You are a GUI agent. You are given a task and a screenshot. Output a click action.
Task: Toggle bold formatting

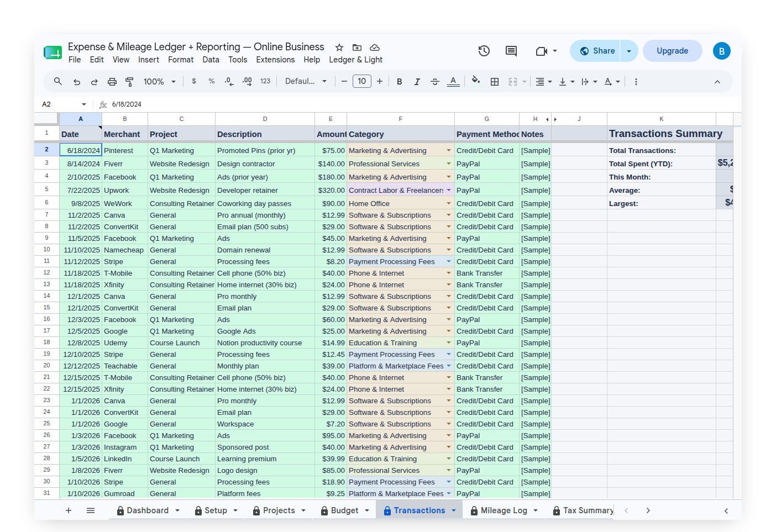click(400, 82)
